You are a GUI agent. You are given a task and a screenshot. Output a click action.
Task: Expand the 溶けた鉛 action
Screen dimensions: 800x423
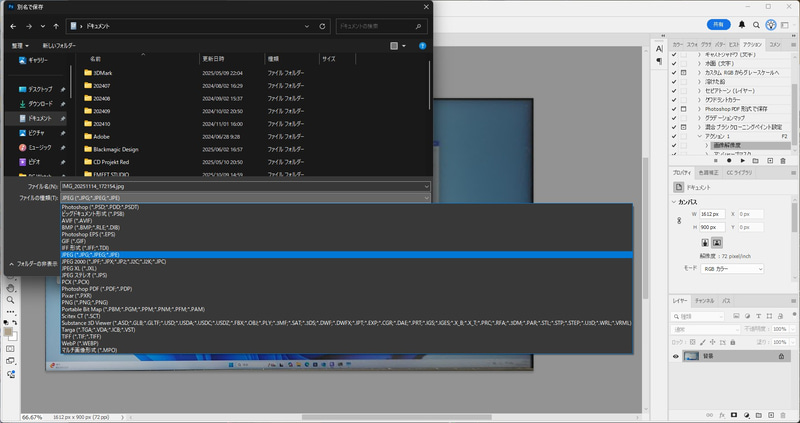[x=699, y=82]
